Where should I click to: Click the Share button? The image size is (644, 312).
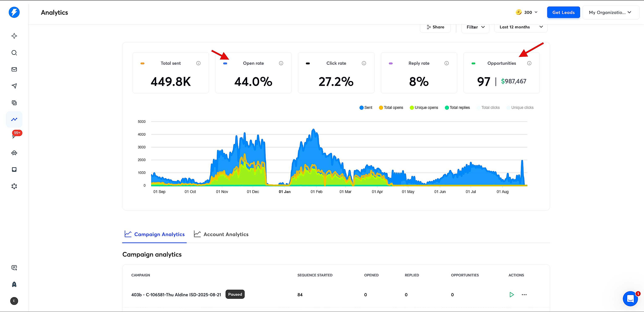(x=435, y=27)
